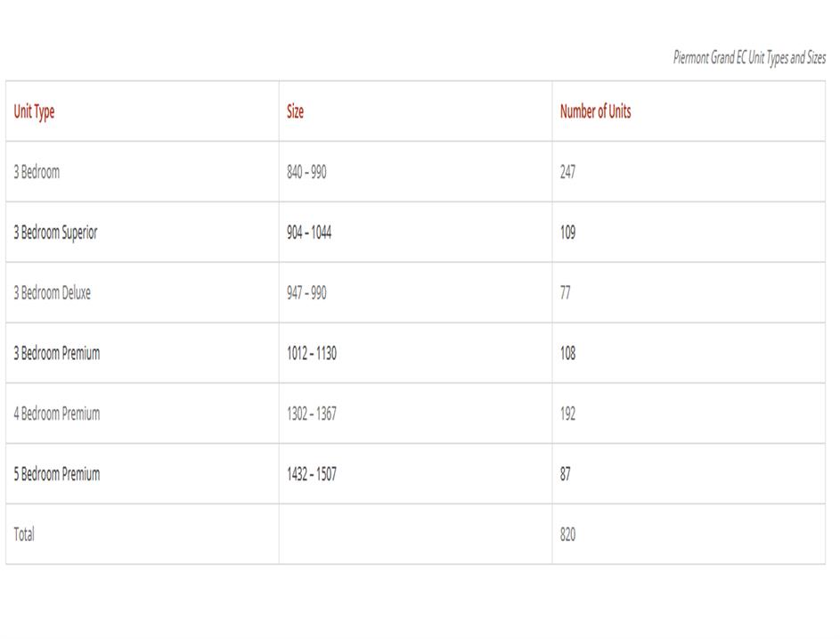Click the Unit Type column header
The image size is (840, 639).
(34, 111)
